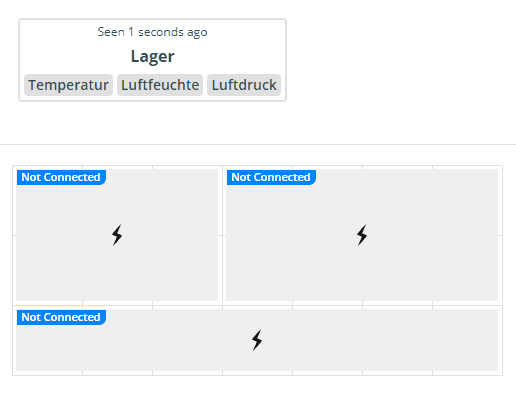Select the Lager device card border area
Image resolution: width=516 pixels, height=393 pixels.
coord(152,60)
